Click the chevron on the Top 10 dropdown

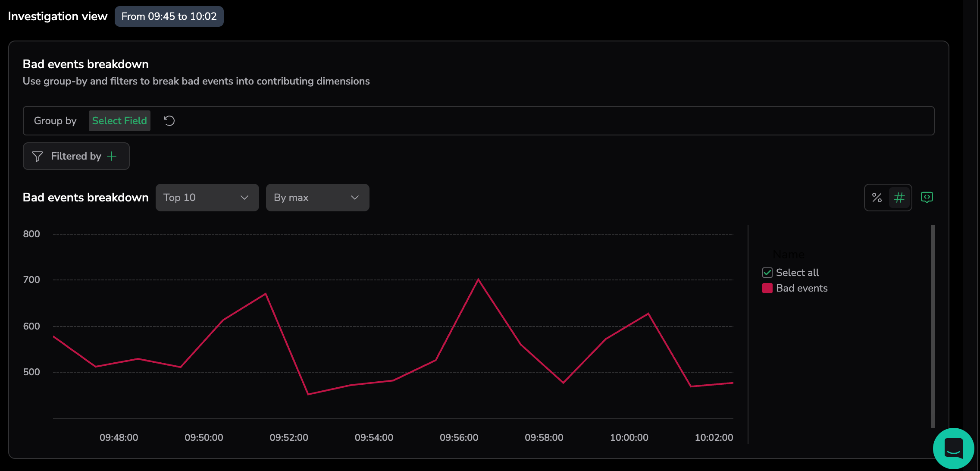pyautogui.click(x=244, y=198)
